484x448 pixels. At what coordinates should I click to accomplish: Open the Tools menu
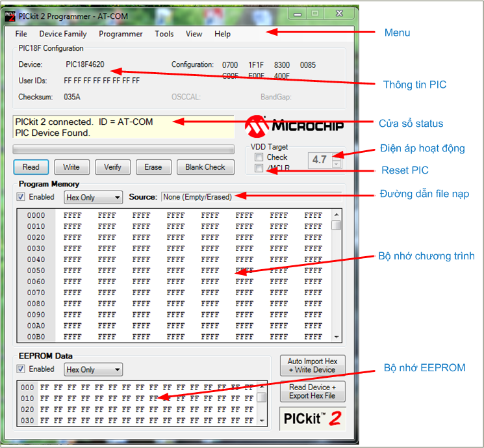(x=164, y=34)
